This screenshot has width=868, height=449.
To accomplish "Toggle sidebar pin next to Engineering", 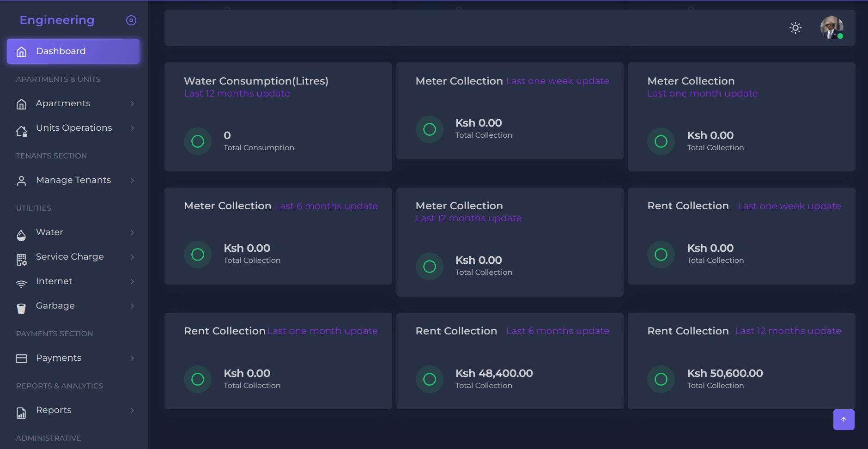I will (x=131, y=20).
